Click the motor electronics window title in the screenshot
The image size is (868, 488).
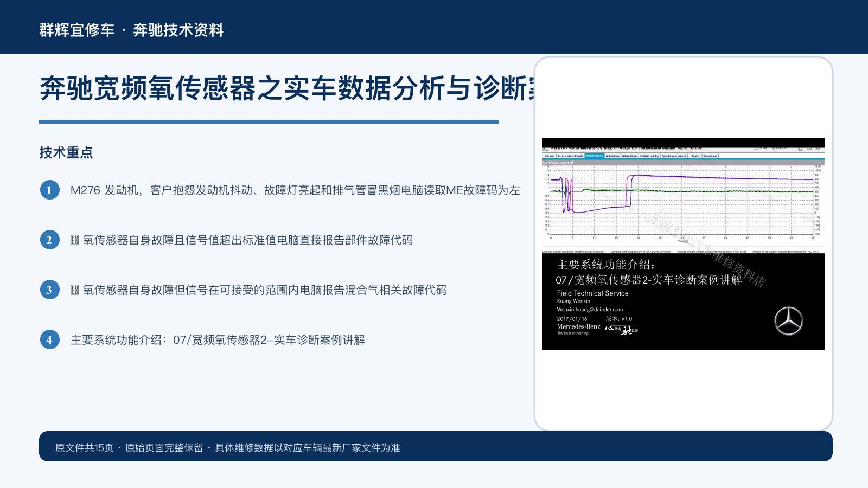click(629, 147)
